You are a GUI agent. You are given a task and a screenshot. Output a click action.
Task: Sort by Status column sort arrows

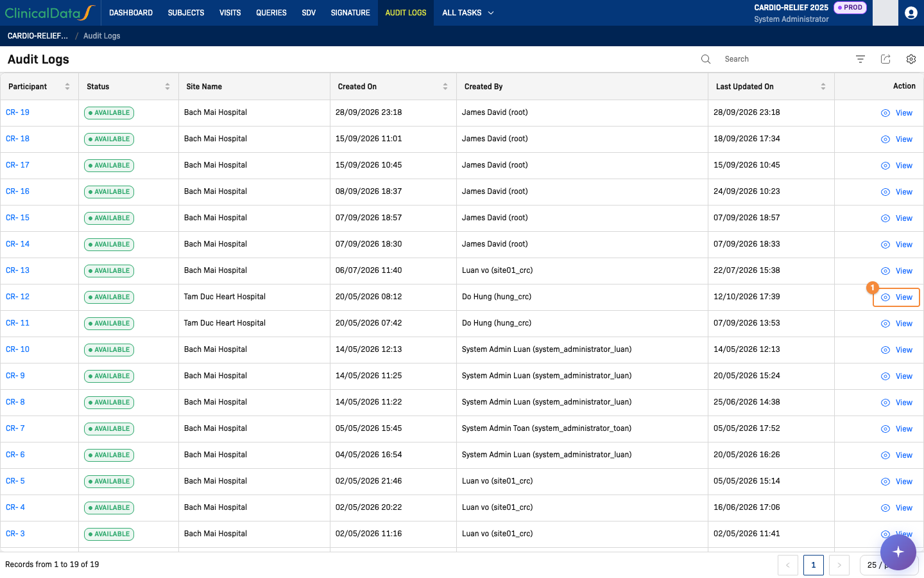[x=167, y=87]
